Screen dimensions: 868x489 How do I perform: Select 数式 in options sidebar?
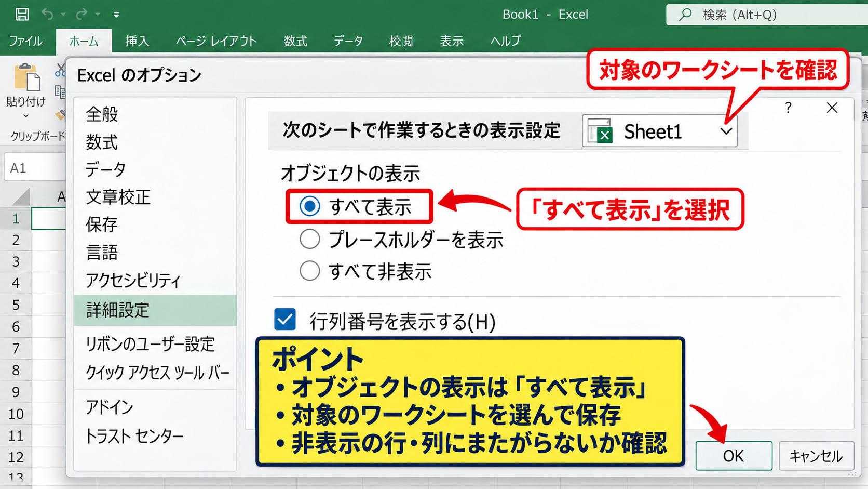tap(102, 142)
